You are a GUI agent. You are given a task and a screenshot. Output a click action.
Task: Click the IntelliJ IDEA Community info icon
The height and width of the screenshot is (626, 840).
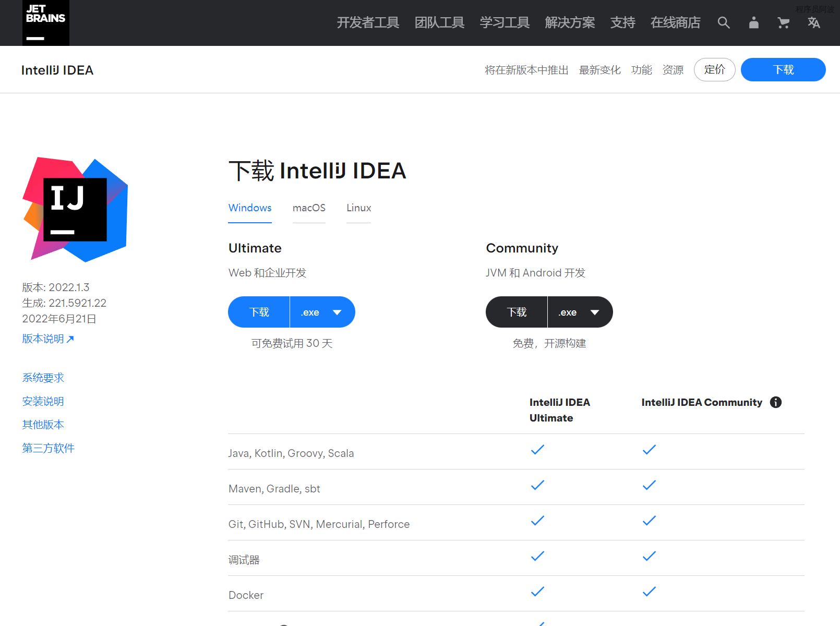tap(776, 402)
